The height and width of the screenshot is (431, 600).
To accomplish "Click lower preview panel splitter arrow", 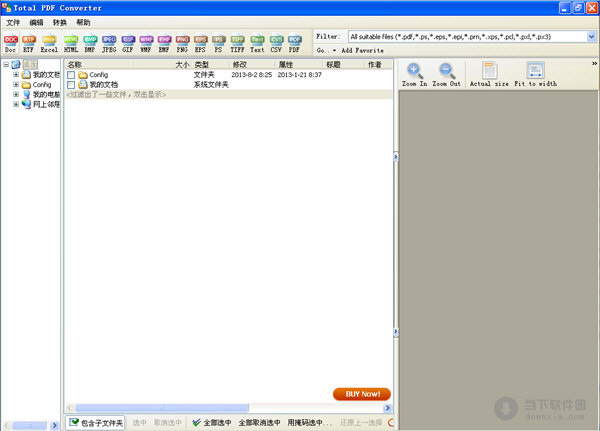I will (396, 332).
